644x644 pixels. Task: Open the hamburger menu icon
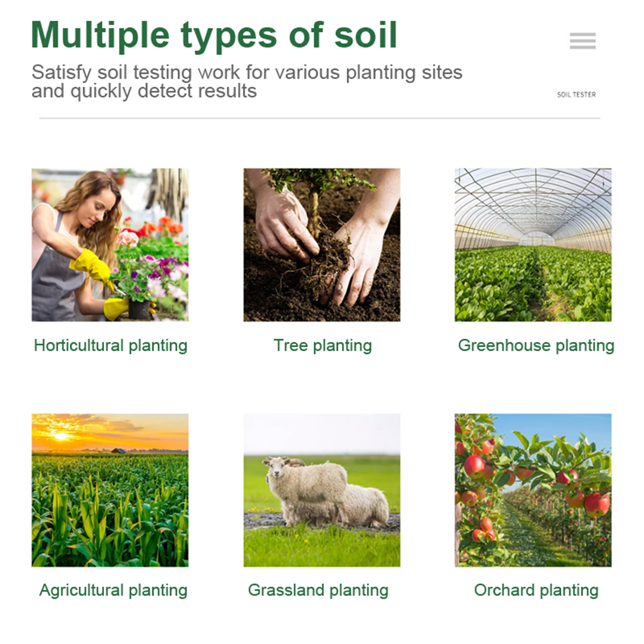point(582,41)
